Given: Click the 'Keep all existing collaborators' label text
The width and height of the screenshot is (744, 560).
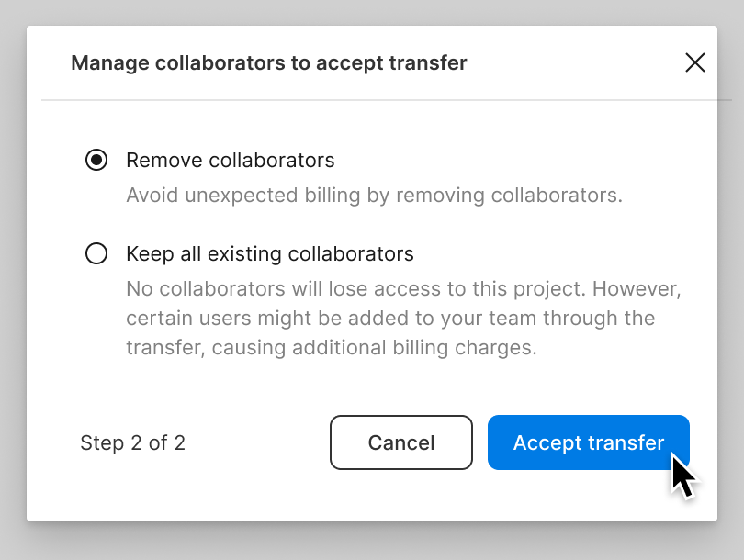Looking at the screenshot, I should [x=270, y=254].
